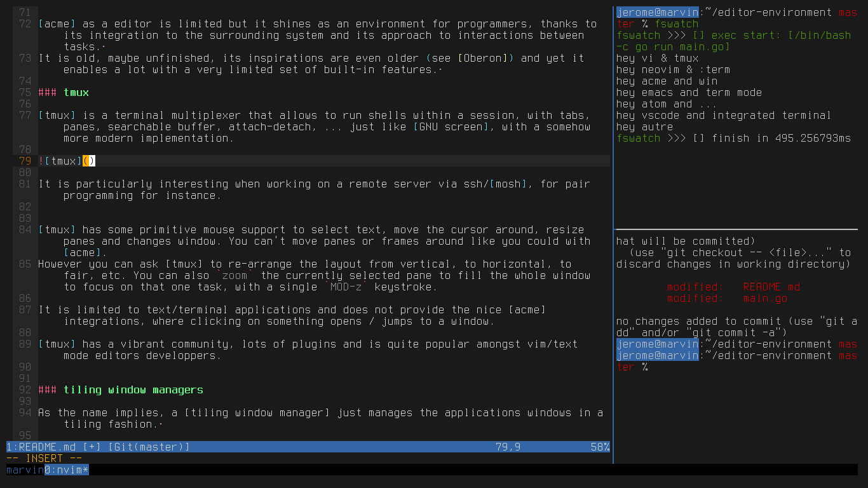Select the tmux window tab 0:nvim*

click(67, 470)
